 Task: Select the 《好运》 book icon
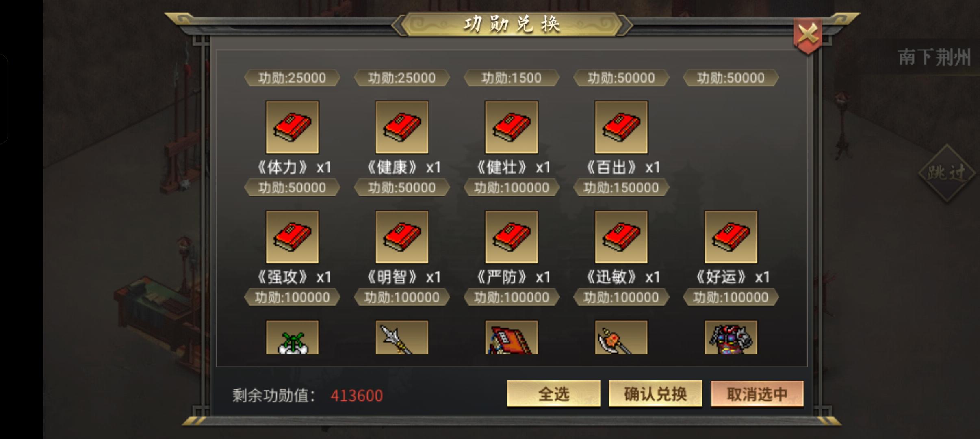[x=731, y=237]
